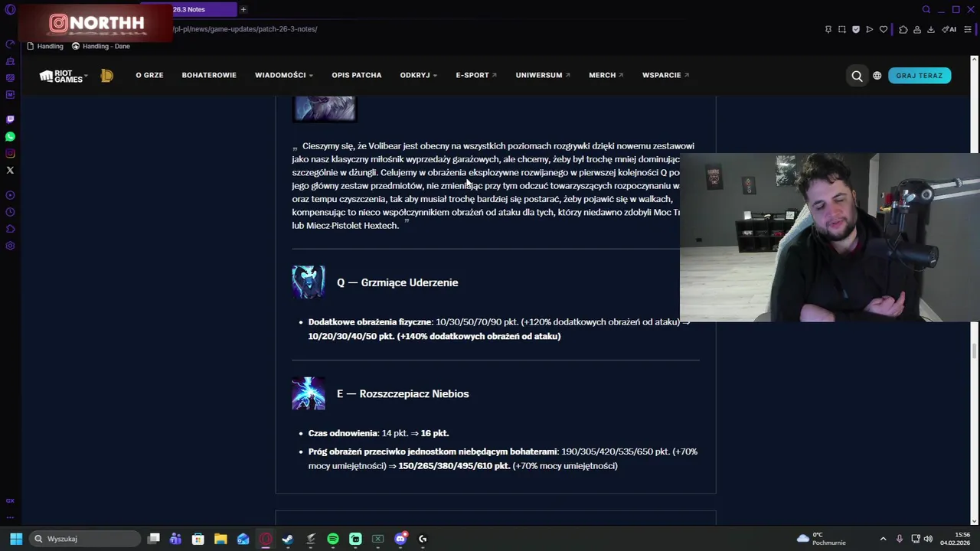The width and height of the screenshot is (980, 551).
Task: Click the pin icon in the address bar
Action: tap(828, 29)
